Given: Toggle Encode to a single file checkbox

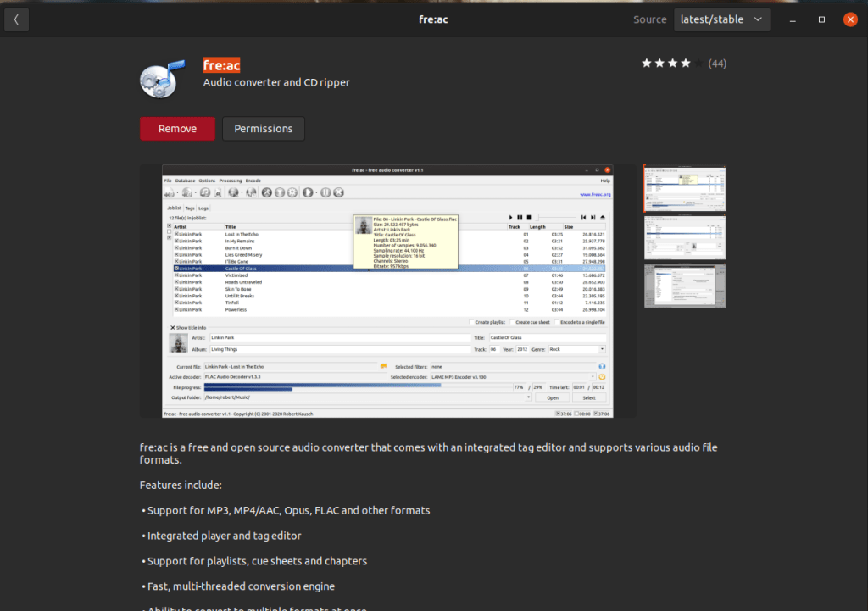Looking at the screenshot, I should click(x=555, y=322).
